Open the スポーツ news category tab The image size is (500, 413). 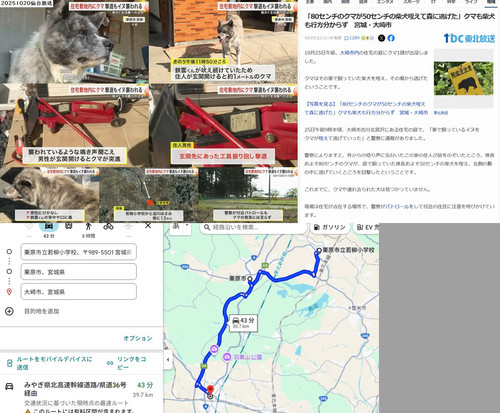point(411,2)
